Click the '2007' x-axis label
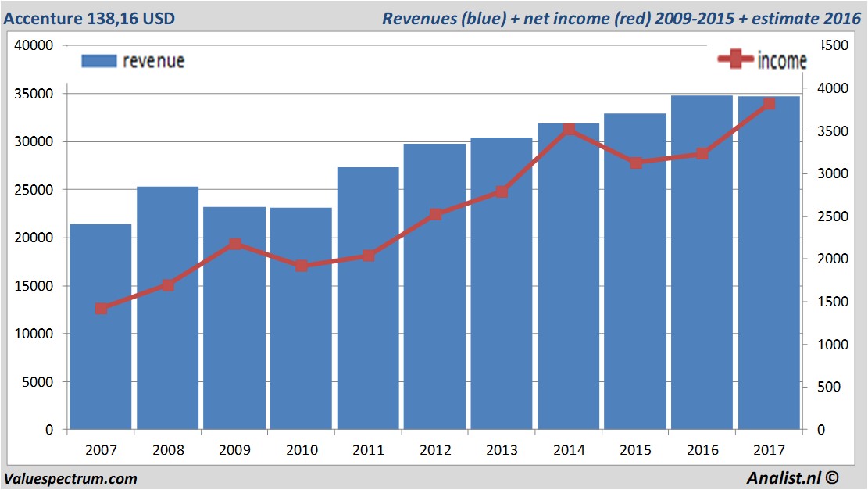Image resolution: width=868 pixels, height=490 pixels. coord(101,449)
